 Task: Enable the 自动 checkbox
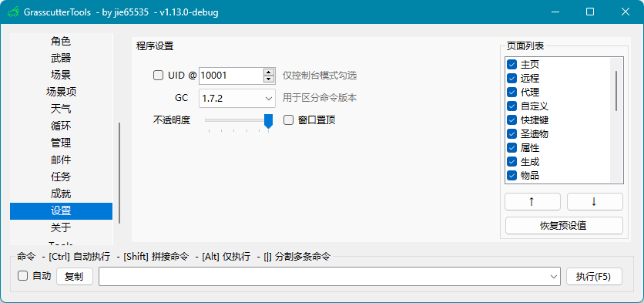(22, 276)
